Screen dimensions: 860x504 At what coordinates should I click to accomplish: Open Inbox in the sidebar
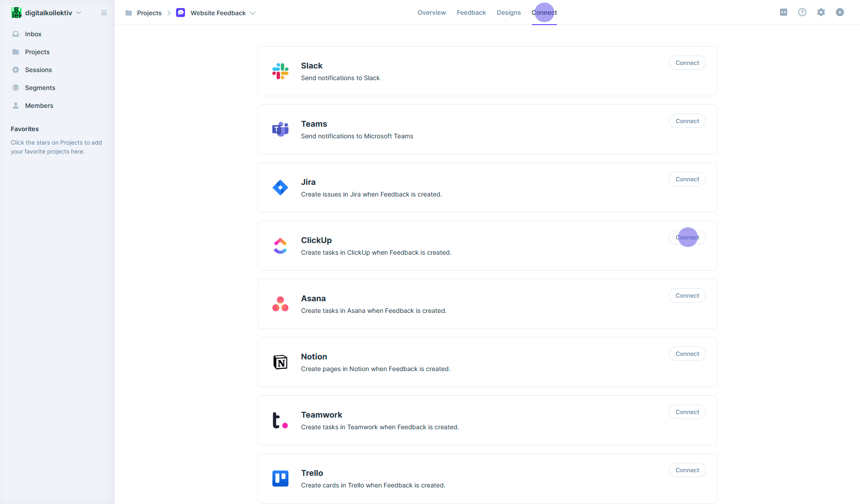pyautogui.click(x=33, y=34)
